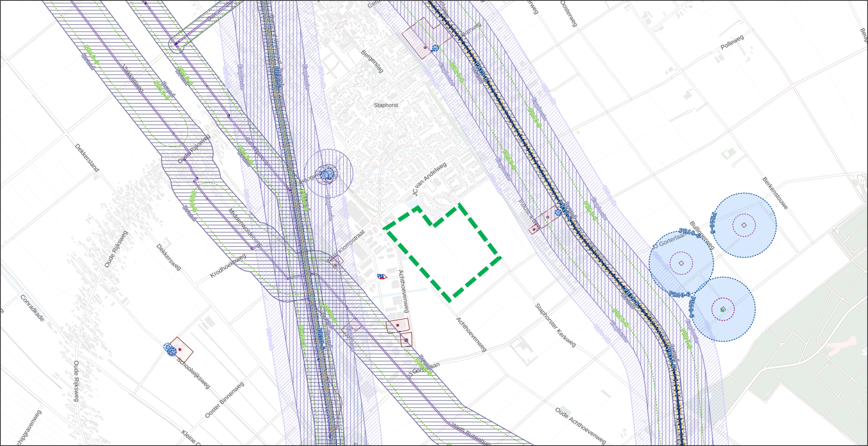The height and width of the screenshot is (446, 868).
Task: Click the diamond marker in the blue circle by JJ Gorterlaan
Action: 681,263
